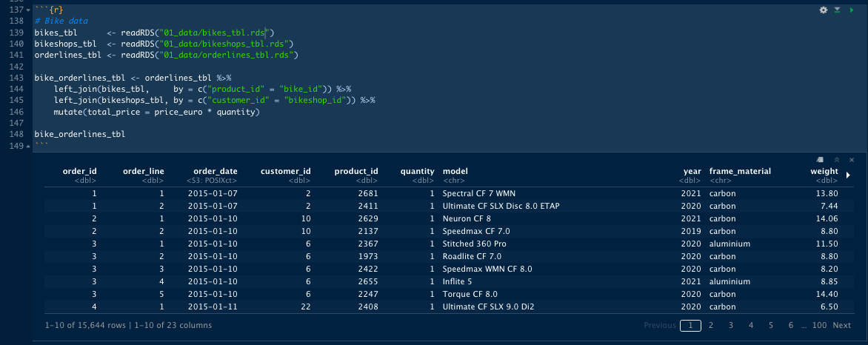Select cell Speedmax WMN CF 8.0

tap(487, 269)
